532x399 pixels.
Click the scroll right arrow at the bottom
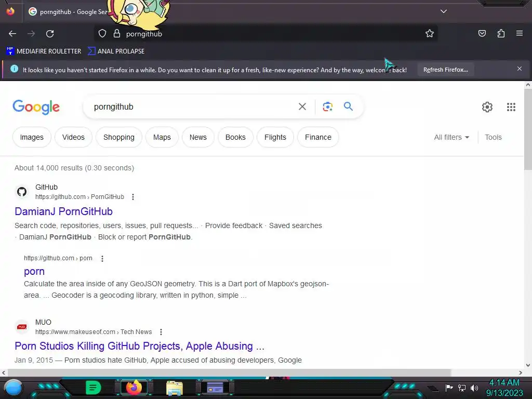(x=521, y=373)
